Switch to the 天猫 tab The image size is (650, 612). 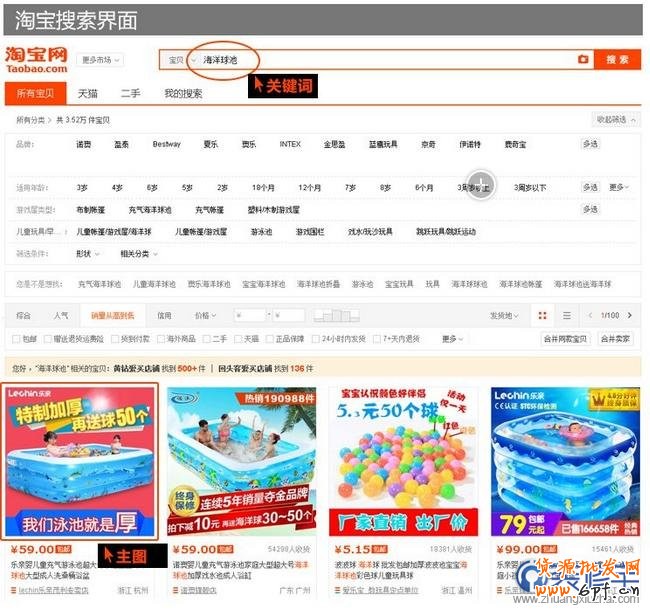[x=88, y=94]
